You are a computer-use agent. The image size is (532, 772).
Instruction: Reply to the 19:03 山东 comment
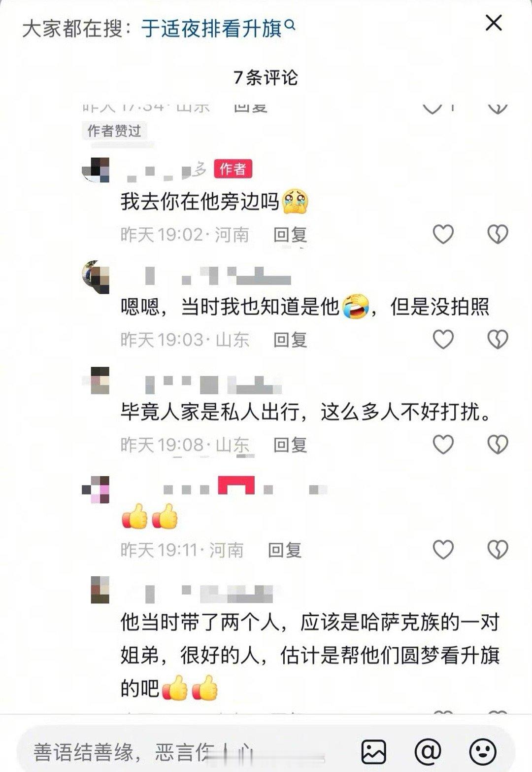(290, 340)
